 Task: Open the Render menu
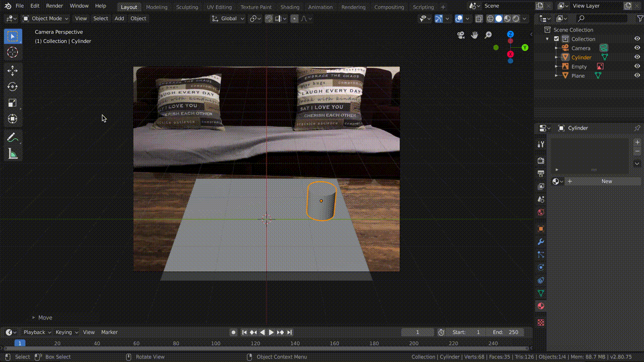click(54, 6)
